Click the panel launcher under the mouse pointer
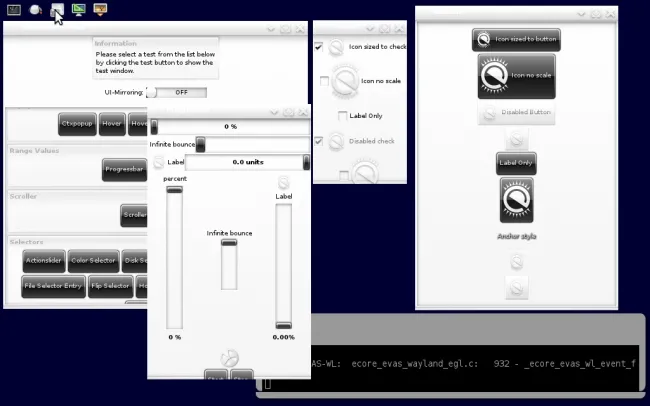This screenshot has width=650, height=406. 57,9
